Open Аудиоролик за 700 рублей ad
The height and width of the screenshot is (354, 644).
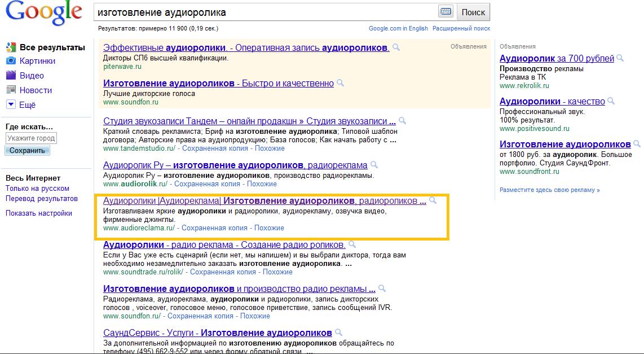pyautogui.click(x=557, y=59)
